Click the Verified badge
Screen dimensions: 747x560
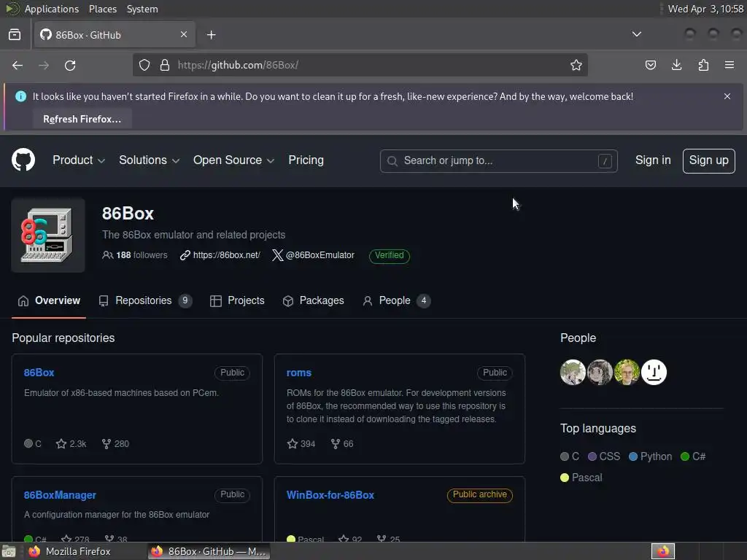(390, 256)
